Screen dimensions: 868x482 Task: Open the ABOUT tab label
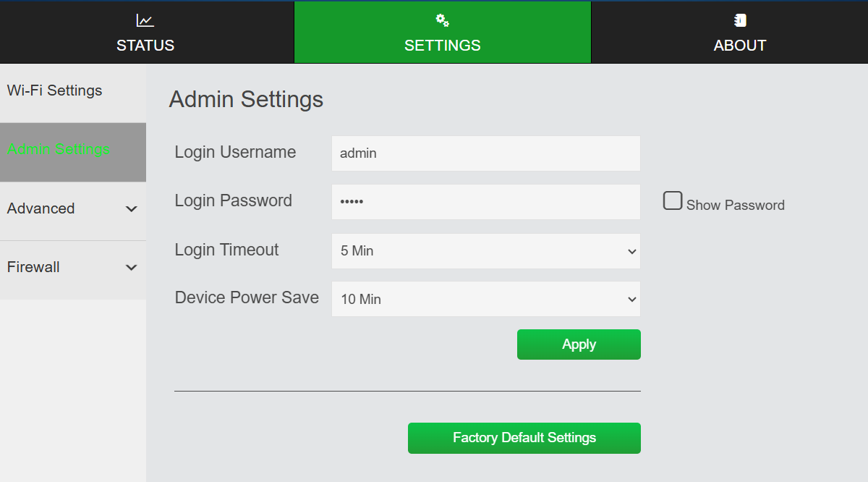(x=740, y=46)
